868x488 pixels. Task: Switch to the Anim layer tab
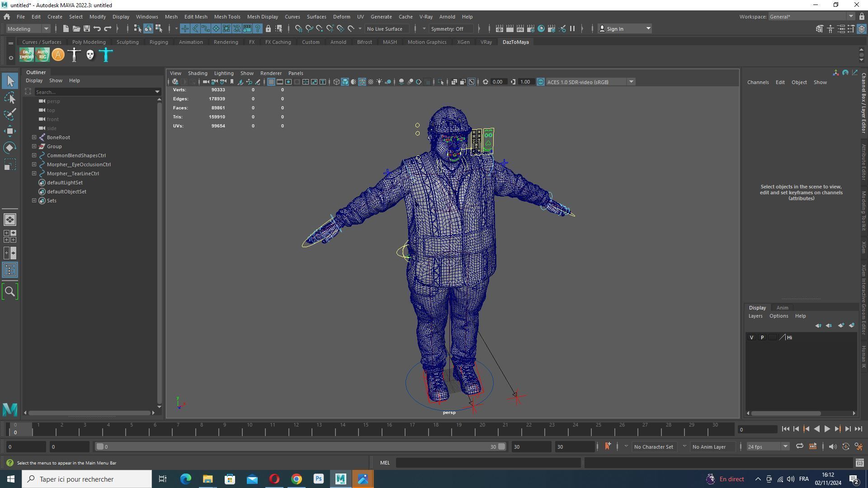(782, 308)
